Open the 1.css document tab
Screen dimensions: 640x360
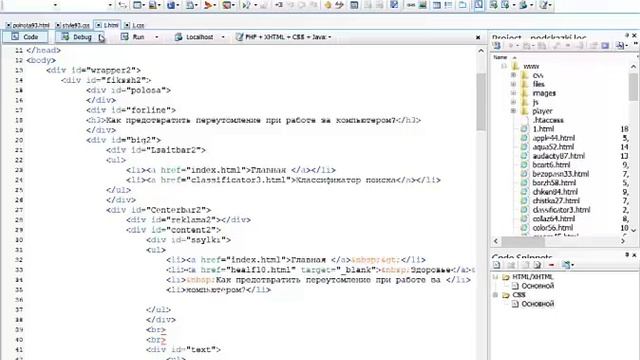[134, 25]
